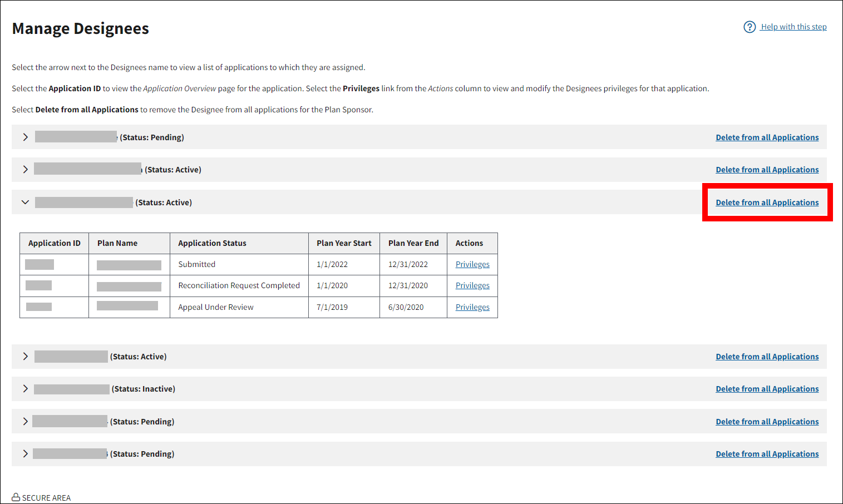Expand the first Pending designee at the top

[x=25, y=137]
